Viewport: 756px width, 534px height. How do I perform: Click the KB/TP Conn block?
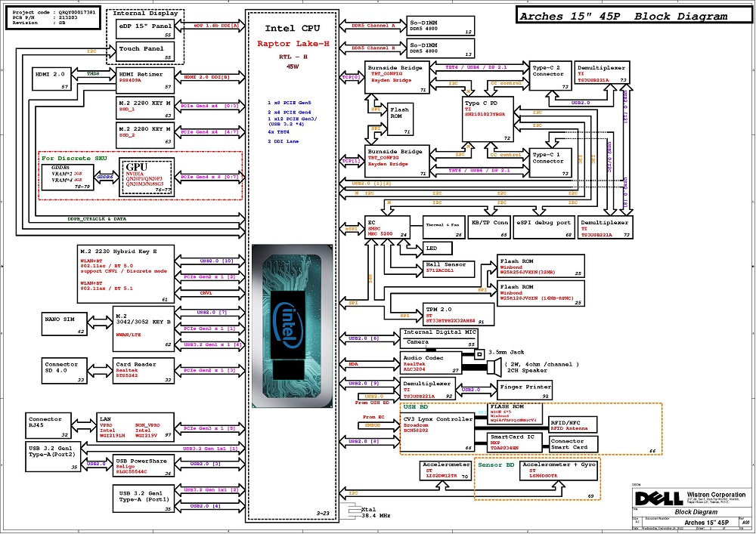pos(489,227)
